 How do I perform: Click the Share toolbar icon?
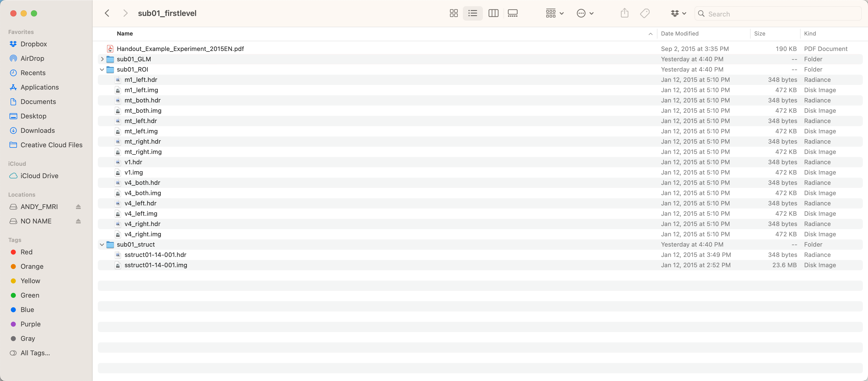click(624, 13)
